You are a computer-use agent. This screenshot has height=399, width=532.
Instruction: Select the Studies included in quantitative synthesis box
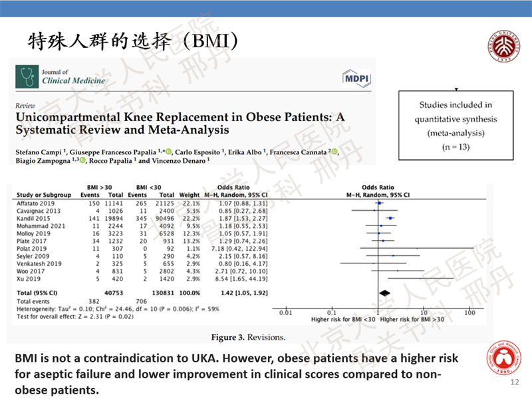coord(456,126)
